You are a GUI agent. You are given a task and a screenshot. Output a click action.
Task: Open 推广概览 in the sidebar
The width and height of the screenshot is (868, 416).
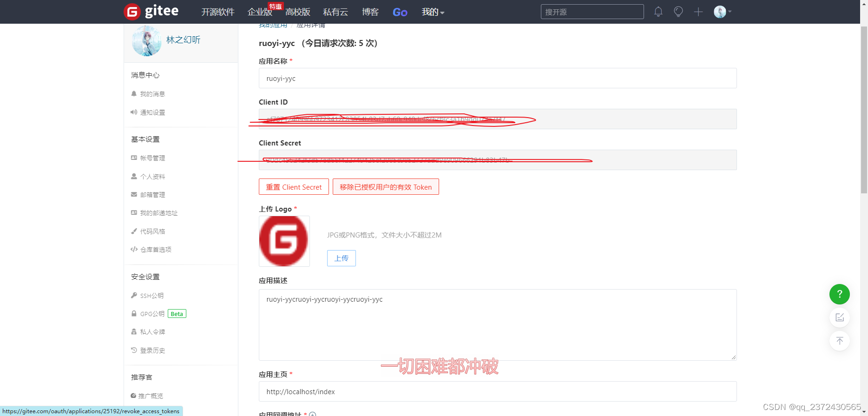coord(151,396)
